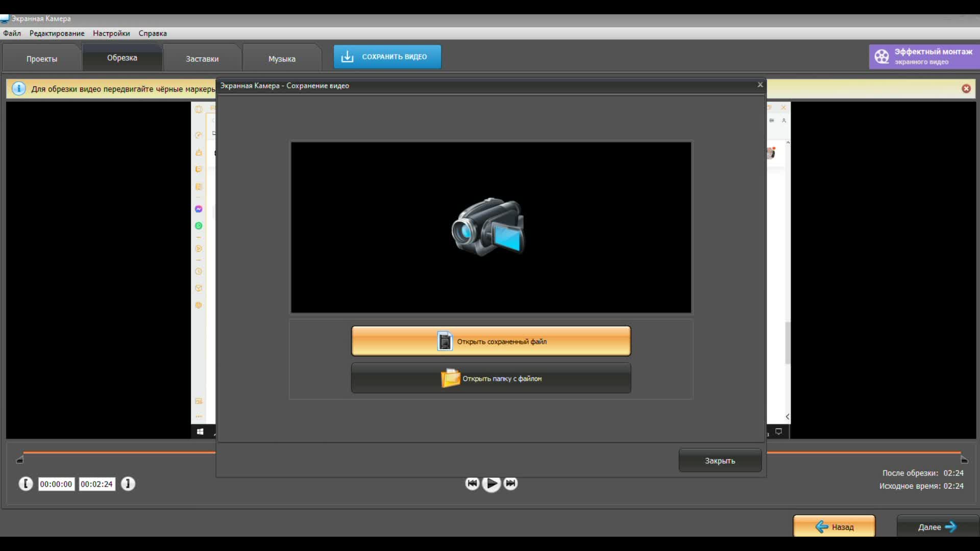
Task: Click the left trim marker on the timeline
Action: click(x=20, y=460)
